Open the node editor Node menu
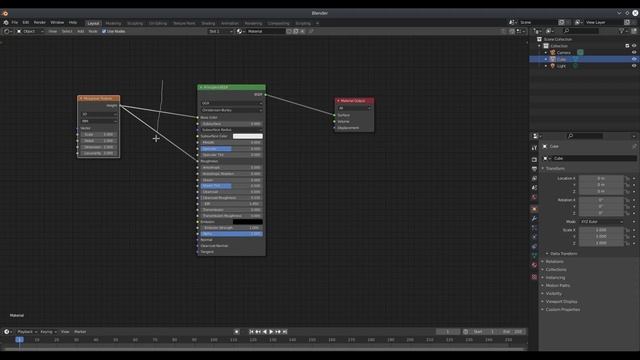 click(x=93, y=31)
